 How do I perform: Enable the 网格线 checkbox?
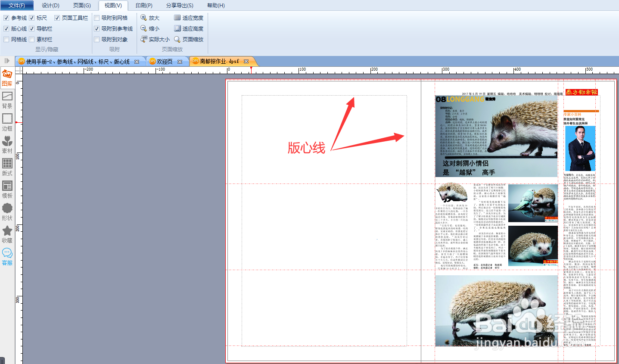[6, 39]
